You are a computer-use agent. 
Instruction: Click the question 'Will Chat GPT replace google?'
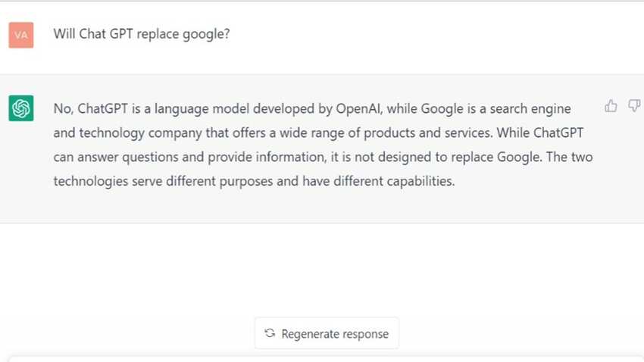[x=141, y=34]
